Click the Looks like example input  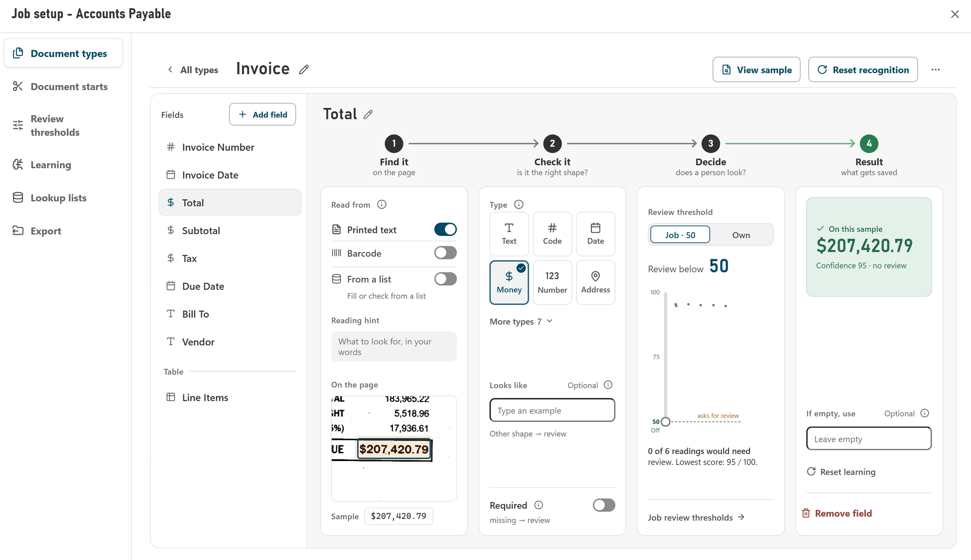pyautogui.click(x=552, y=410)
